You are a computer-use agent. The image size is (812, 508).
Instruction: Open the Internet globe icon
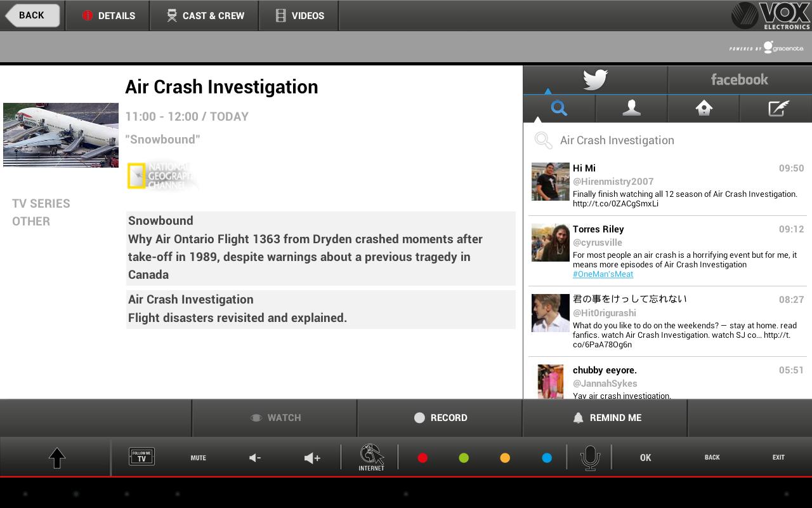coord(371,457)
